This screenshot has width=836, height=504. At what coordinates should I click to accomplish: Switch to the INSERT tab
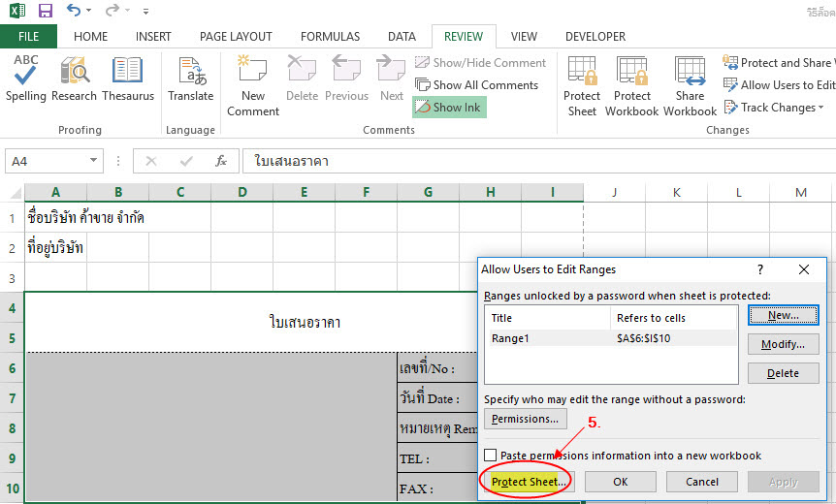[153, 36]
